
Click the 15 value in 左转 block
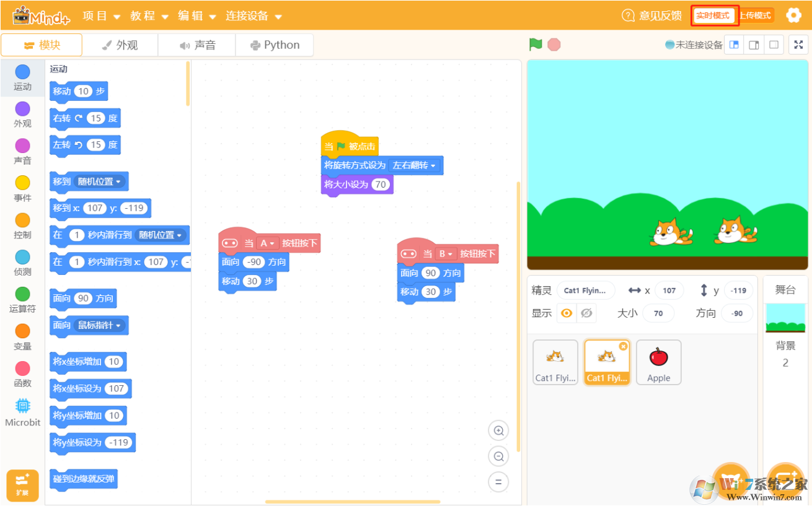pos(95,145)
